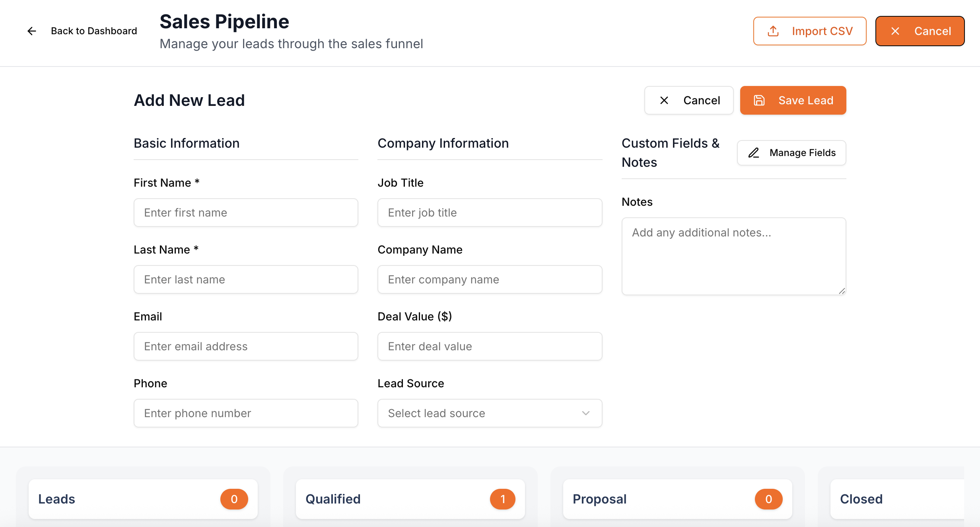Image resolution: width=980 pixels, height=527 pixels.
Task: Focus the Enter first name field
Action: pos(246,213)
